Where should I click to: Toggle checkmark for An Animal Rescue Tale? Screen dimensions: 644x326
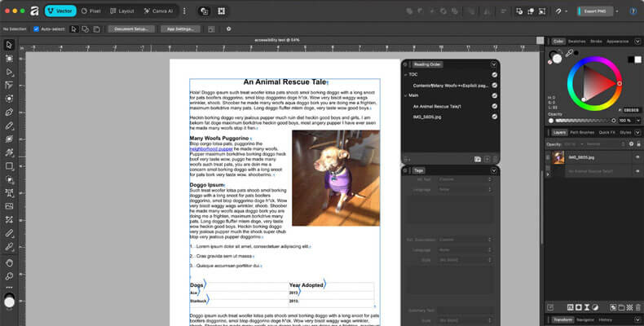click(494, 106)
